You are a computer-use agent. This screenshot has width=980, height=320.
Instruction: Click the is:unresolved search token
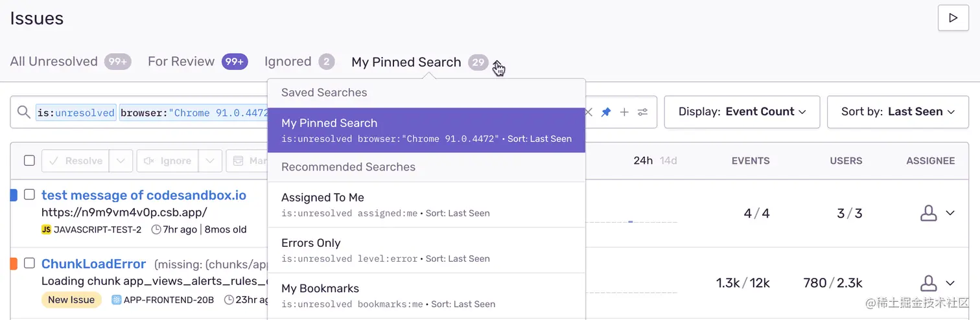tap(76, 113)
